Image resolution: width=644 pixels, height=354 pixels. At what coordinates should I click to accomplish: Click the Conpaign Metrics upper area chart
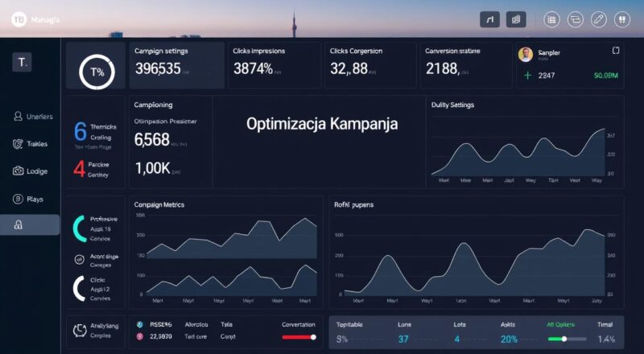pos(232,238)
